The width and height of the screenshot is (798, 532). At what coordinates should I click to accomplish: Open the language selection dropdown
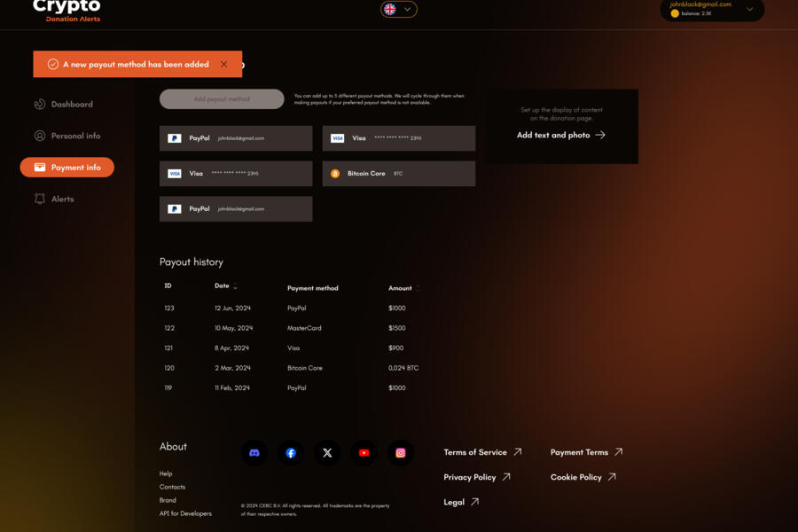click(x=399, y=9)
